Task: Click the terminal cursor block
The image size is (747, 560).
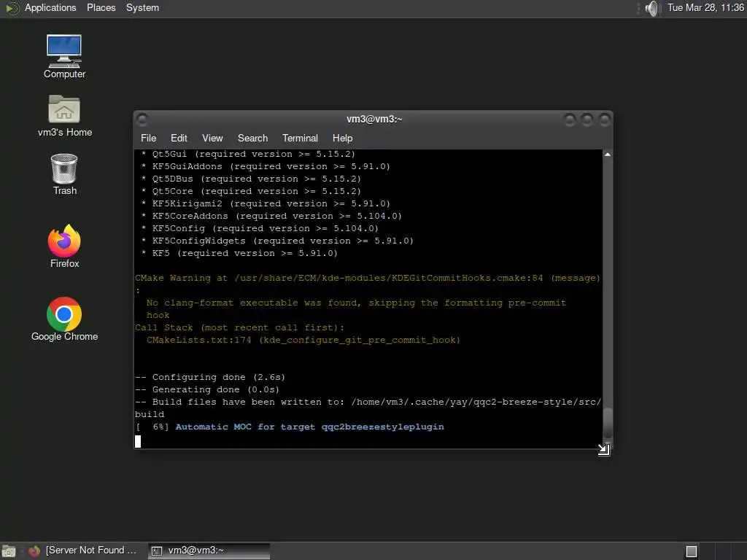Action: click(x=138, y=441)
